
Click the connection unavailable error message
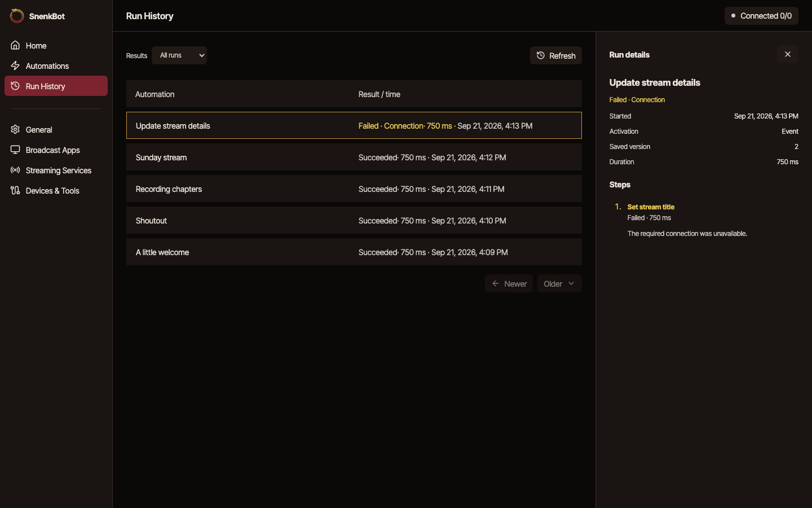pos(687,233)
